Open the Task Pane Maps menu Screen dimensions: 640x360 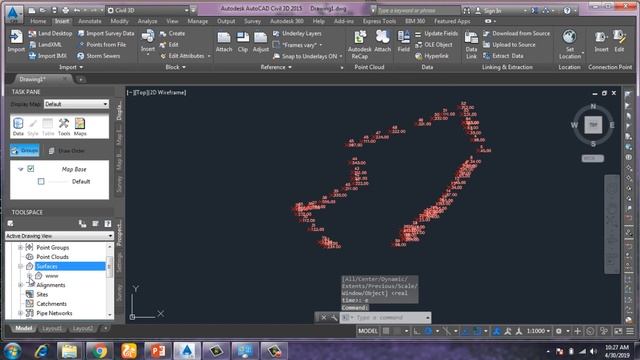80,126
